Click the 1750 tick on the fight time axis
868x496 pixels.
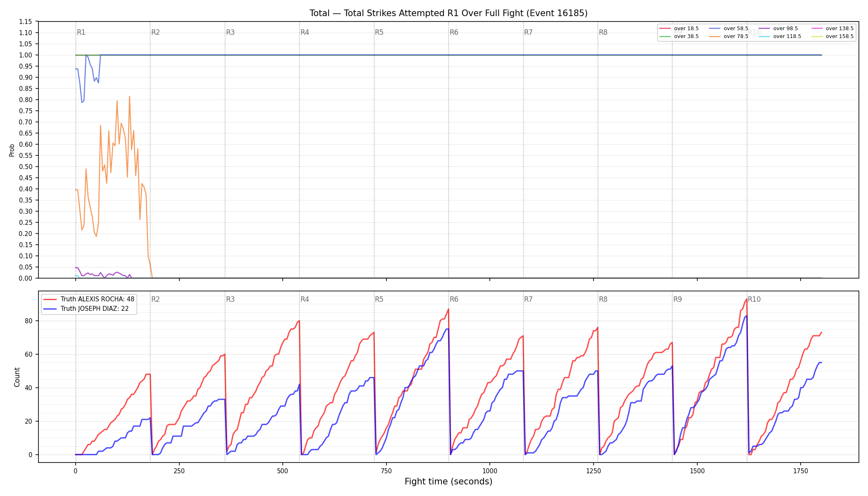pyautogui.click(x=801, y=471)
